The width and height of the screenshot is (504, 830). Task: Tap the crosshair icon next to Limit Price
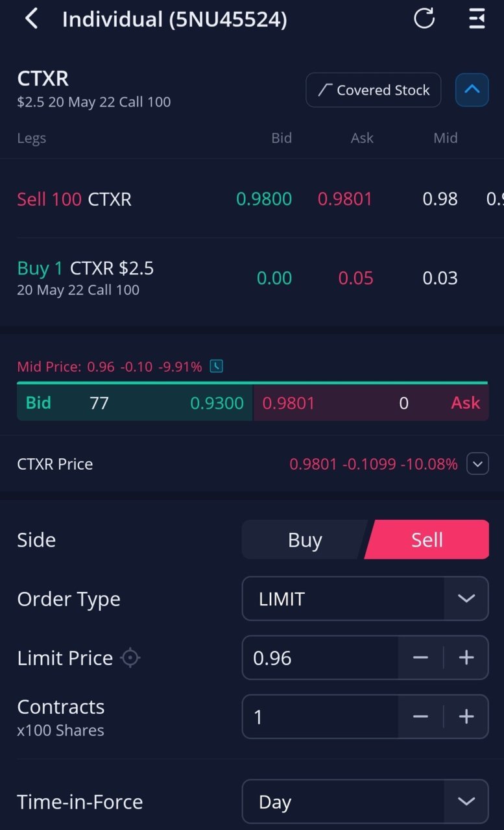pyautogui.click(x=130, y=658)
